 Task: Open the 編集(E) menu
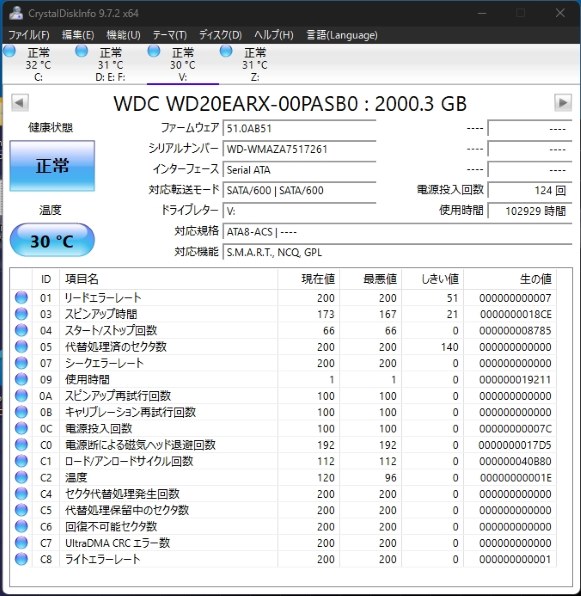click(78, 35)
